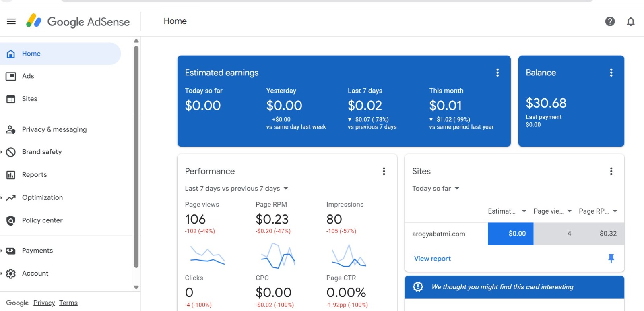Click the Google footer text
The height and width of the screenshot is (311, 644).
[17, 303]
